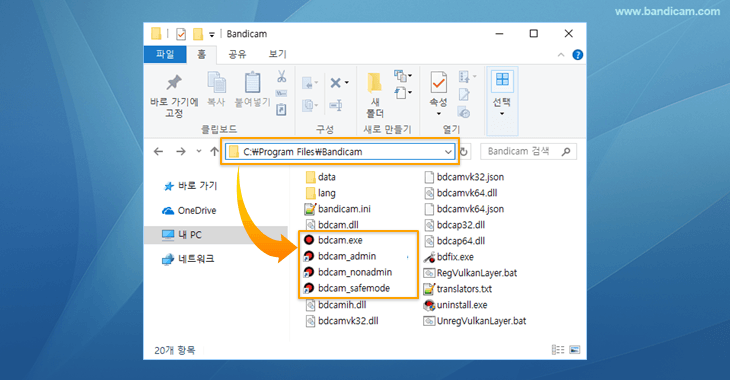Select the bdcam.dll file
Screen dimensions: 730x380
tap(332, 225)
